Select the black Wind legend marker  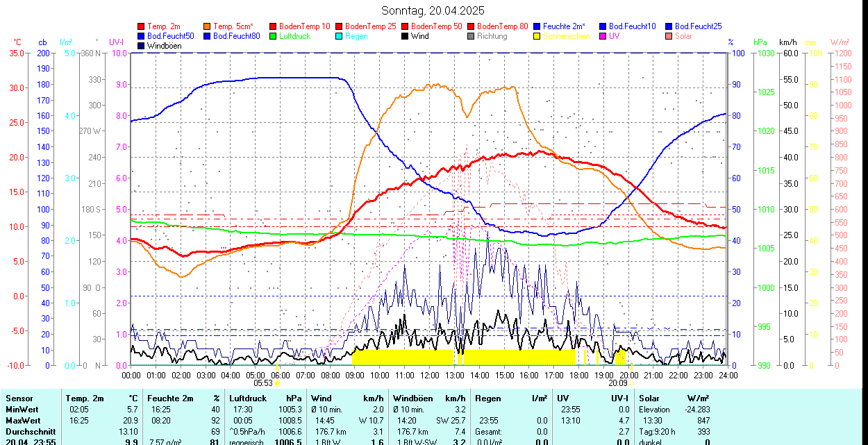[406, 36]
